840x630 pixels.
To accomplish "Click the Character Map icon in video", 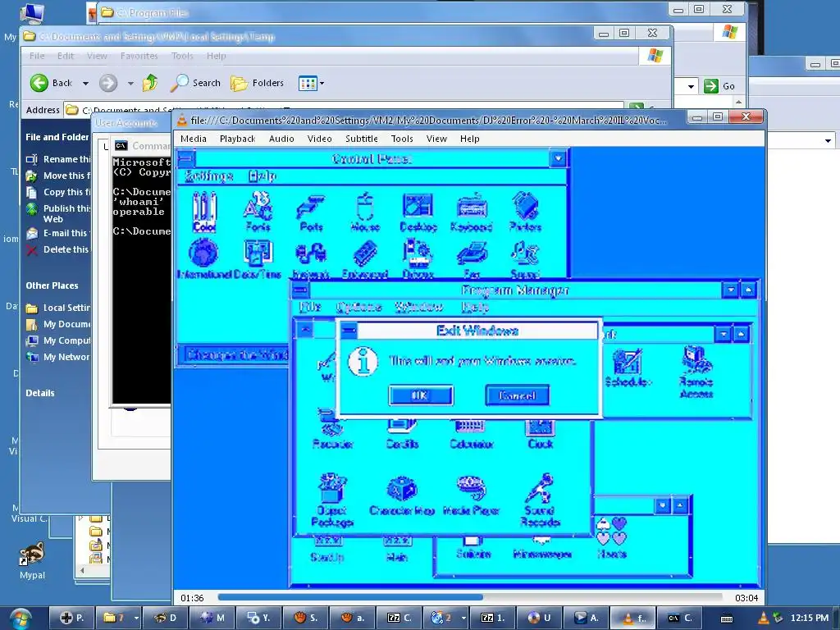I will pyautogui.click(x=402, y=495).
